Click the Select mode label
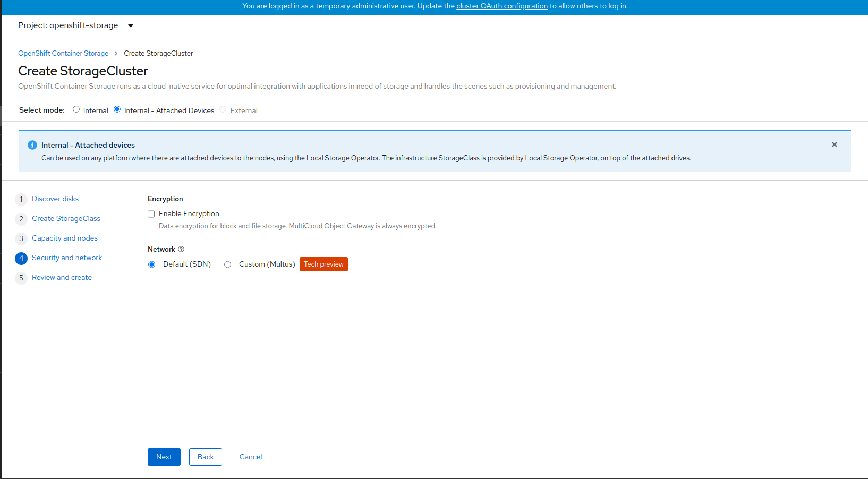This screenshot has width=868, height=479. (x=42, y=110)
